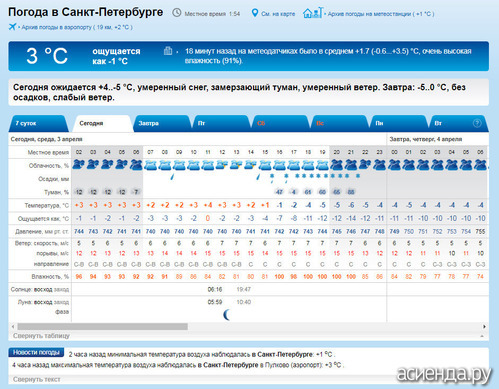
Task: Click the help question mark on Вт tab
Action: [477, 123]
